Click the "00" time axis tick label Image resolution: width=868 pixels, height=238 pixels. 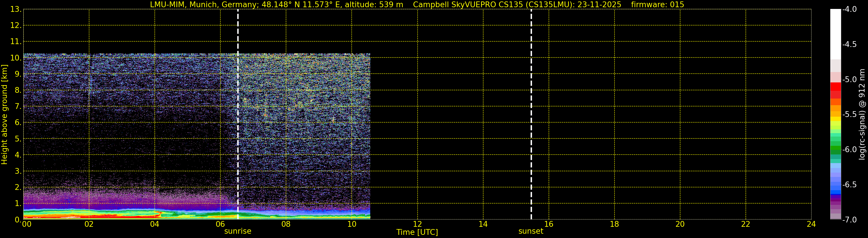(x=26, y=224)
